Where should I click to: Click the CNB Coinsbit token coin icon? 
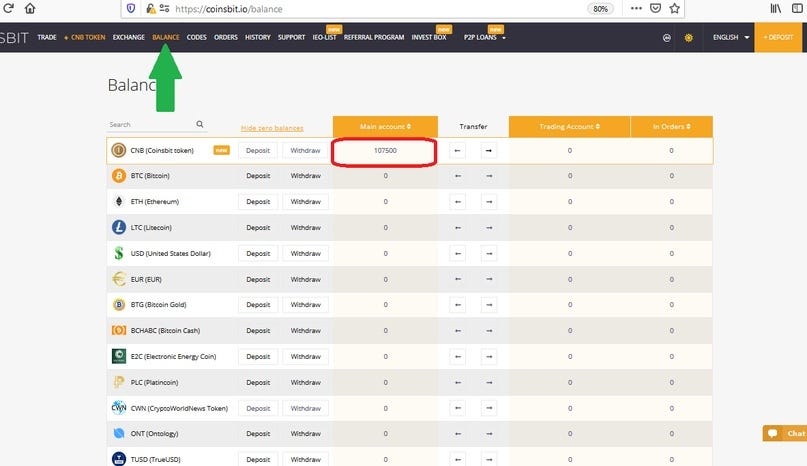[119, 150]
